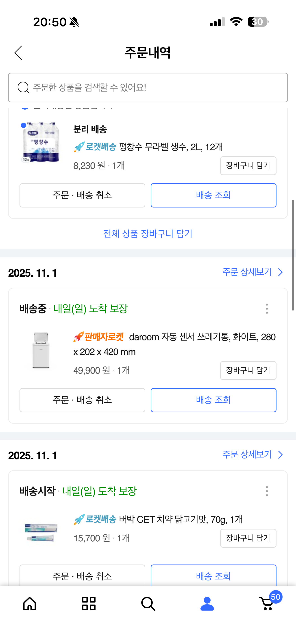Screen dimensions: 296x644
Task: Add daroom trash can to cart
Action: pos(248,370)
